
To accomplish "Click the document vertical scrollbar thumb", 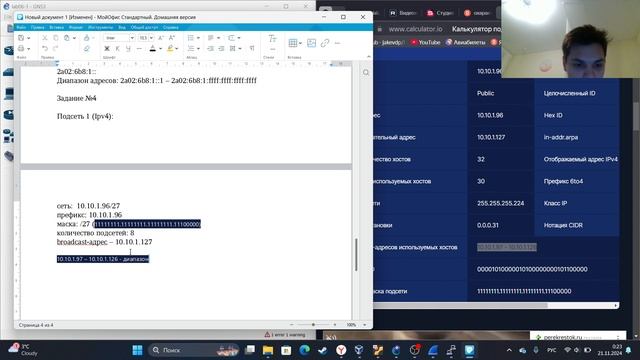I will [356, 254].
